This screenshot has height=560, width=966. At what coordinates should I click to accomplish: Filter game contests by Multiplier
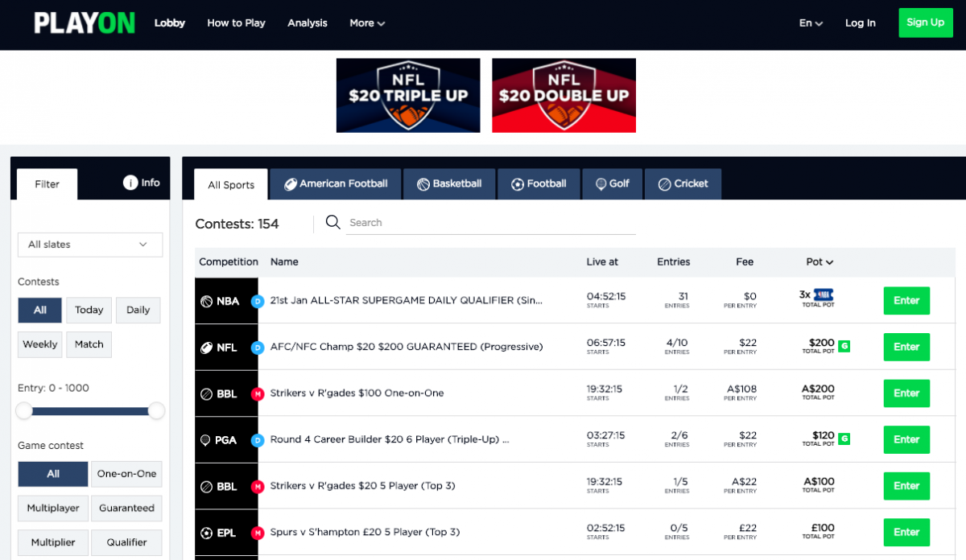53,543
